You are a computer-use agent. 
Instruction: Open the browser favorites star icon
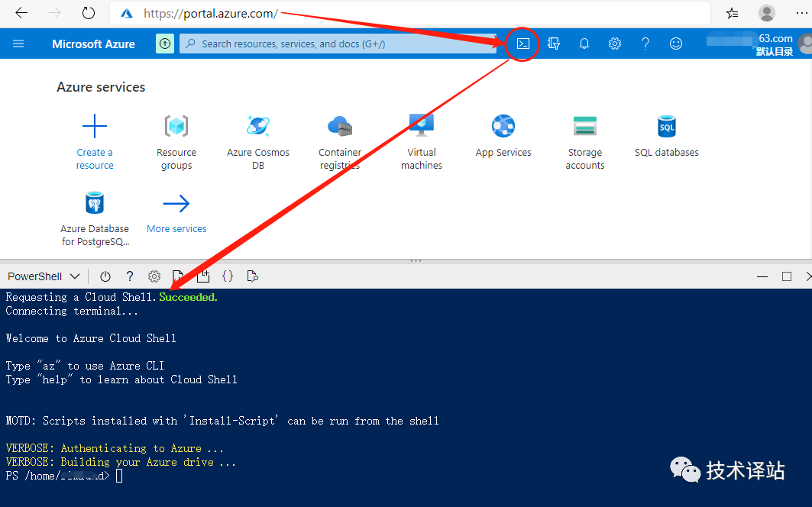pos(733,14)
